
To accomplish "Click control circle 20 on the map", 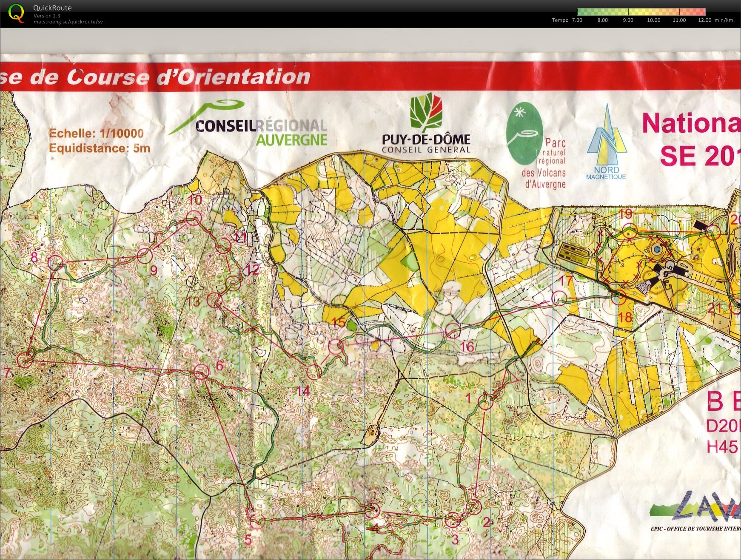I will [x=713, y=232].
